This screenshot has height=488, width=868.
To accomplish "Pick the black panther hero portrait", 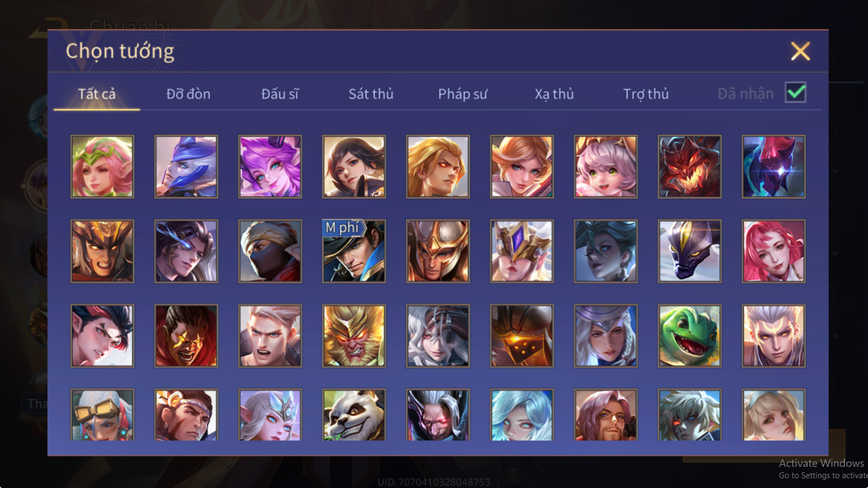I will click(690, 251).
